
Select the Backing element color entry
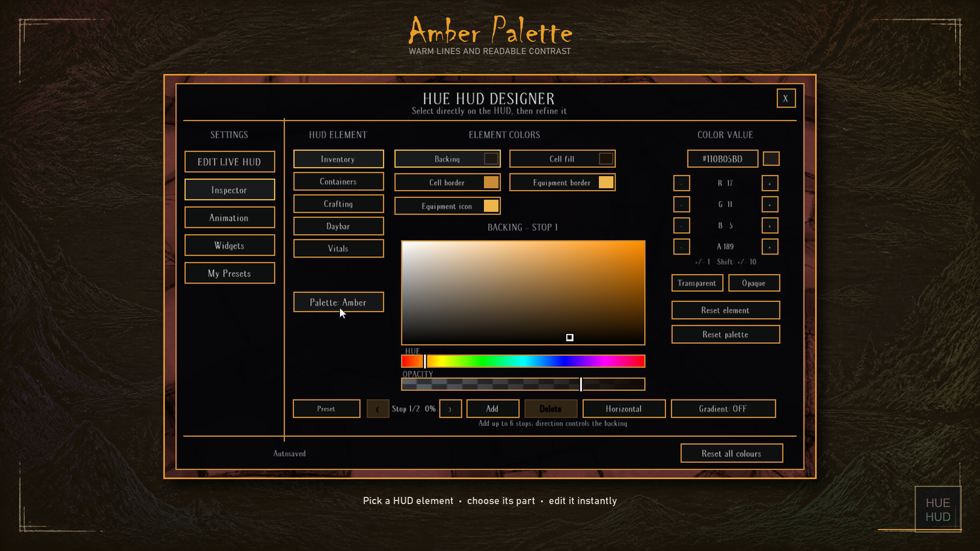click(447, 159)
